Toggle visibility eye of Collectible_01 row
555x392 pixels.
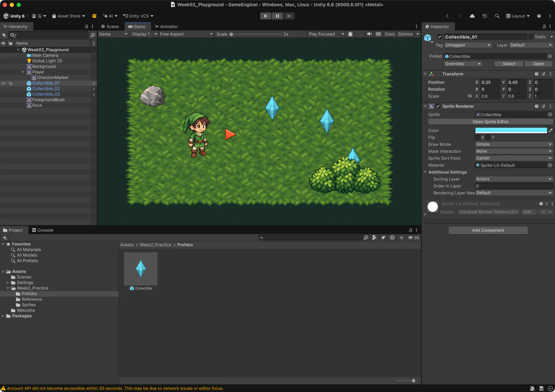3,83
